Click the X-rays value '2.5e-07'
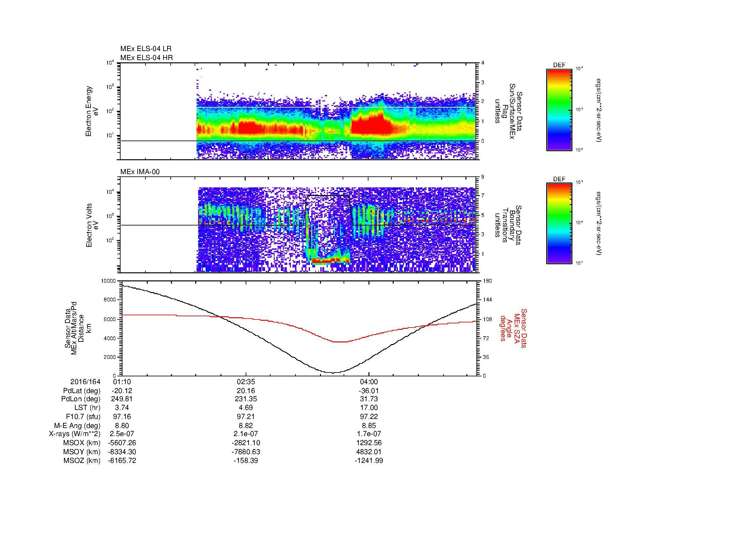 coord(122,434)
